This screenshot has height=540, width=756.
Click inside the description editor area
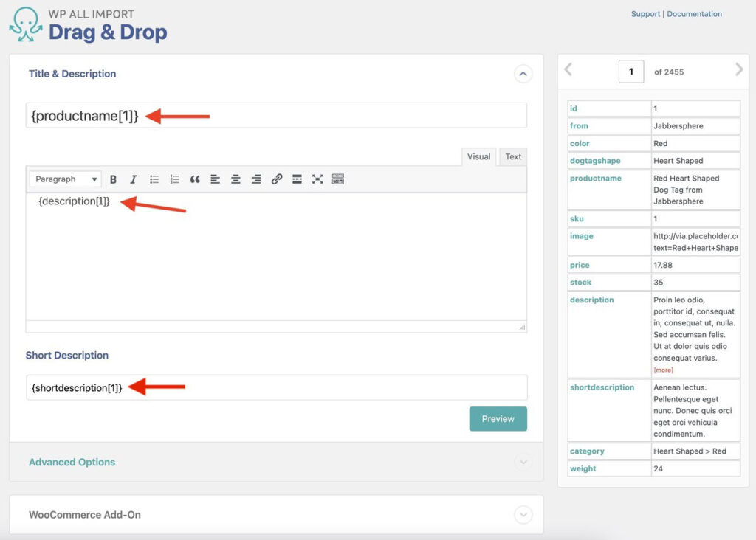click(x=276, y=256)
